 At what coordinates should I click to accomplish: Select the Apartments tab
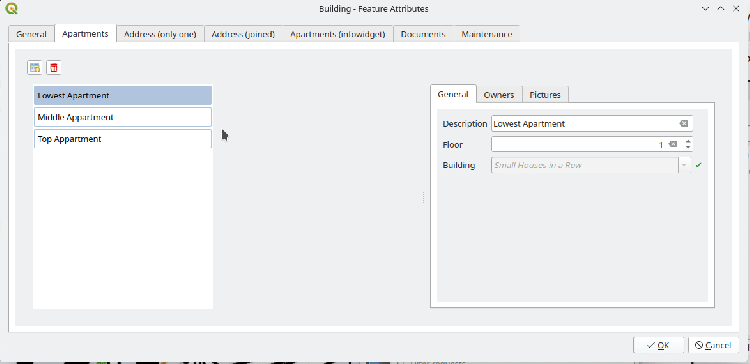pos(85,34)
